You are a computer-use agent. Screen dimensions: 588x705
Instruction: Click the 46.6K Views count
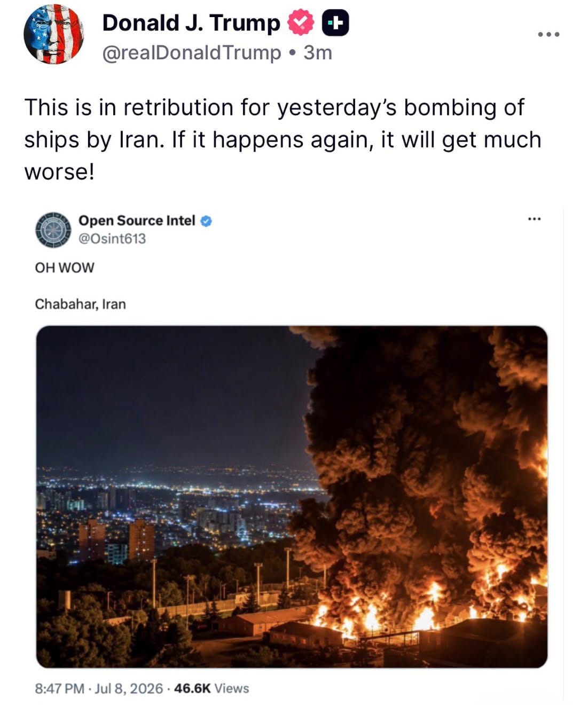click(211, 688)
